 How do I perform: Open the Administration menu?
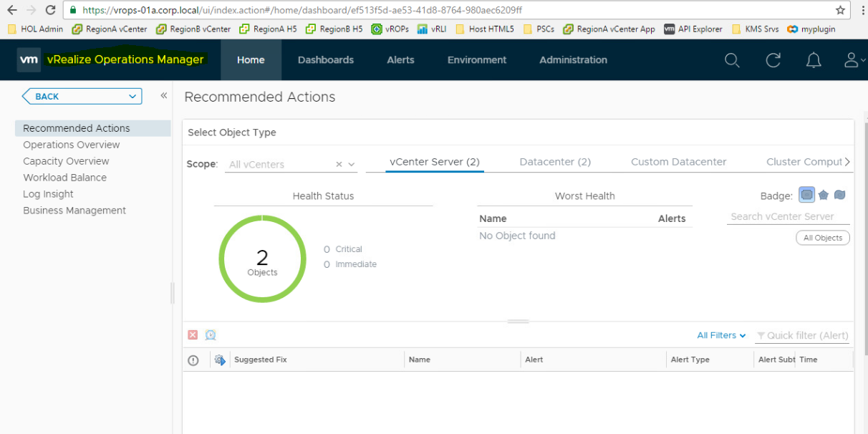point(573,60)
